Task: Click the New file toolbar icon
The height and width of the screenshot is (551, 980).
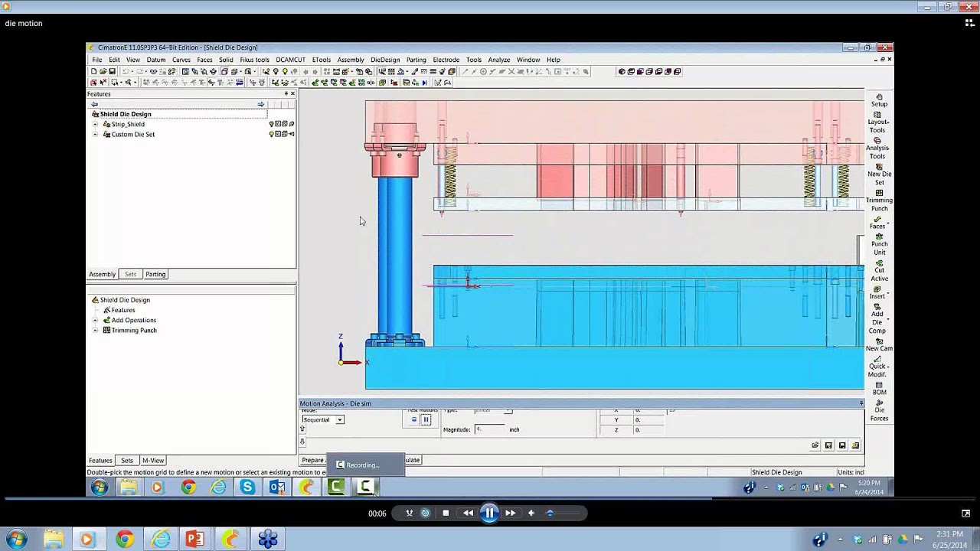Action: [x=94, y=71]
